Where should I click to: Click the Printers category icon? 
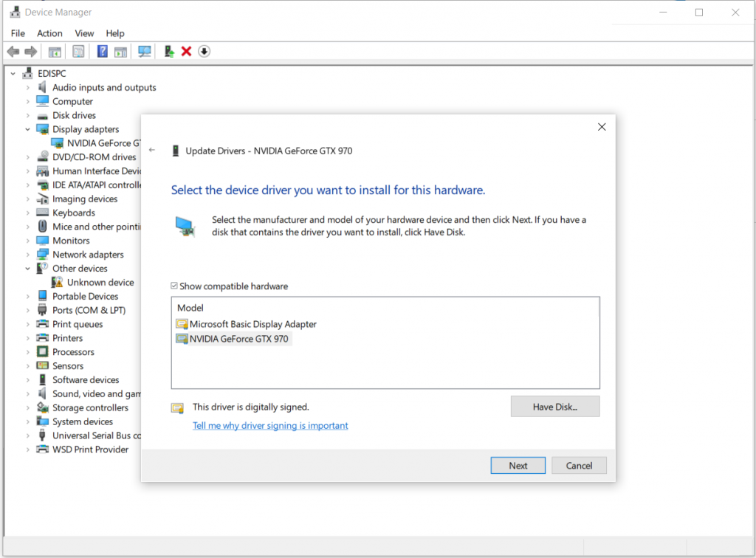[x=42, y=338]
